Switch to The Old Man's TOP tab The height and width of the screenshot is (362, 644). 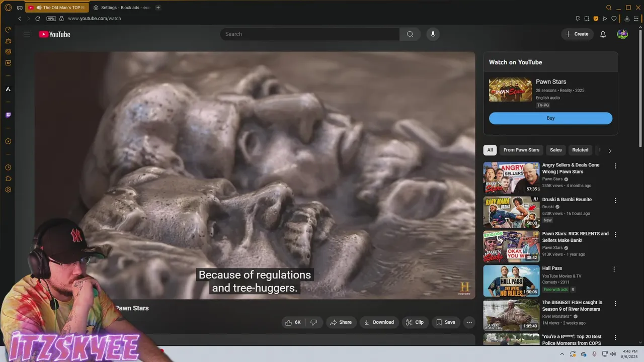[x=57, y=8]
